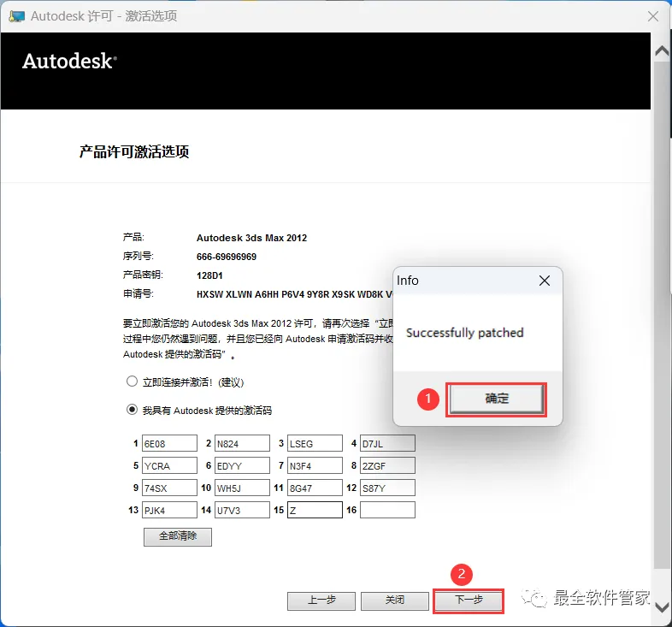Click product name Autodesk 3ds Max 2012
The height and width of the screenshot is (627, 672).
click(x=251, y=238)
